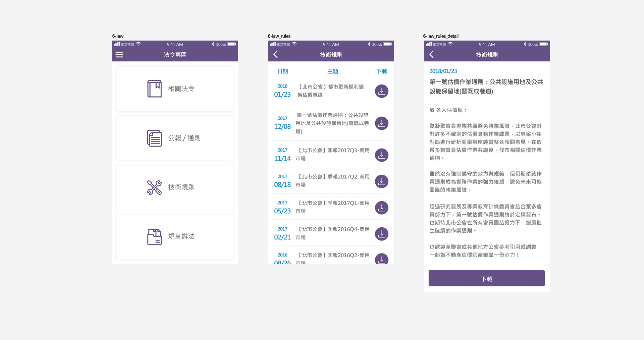Open the hamburger menu in 法令專區

point(119,55)
